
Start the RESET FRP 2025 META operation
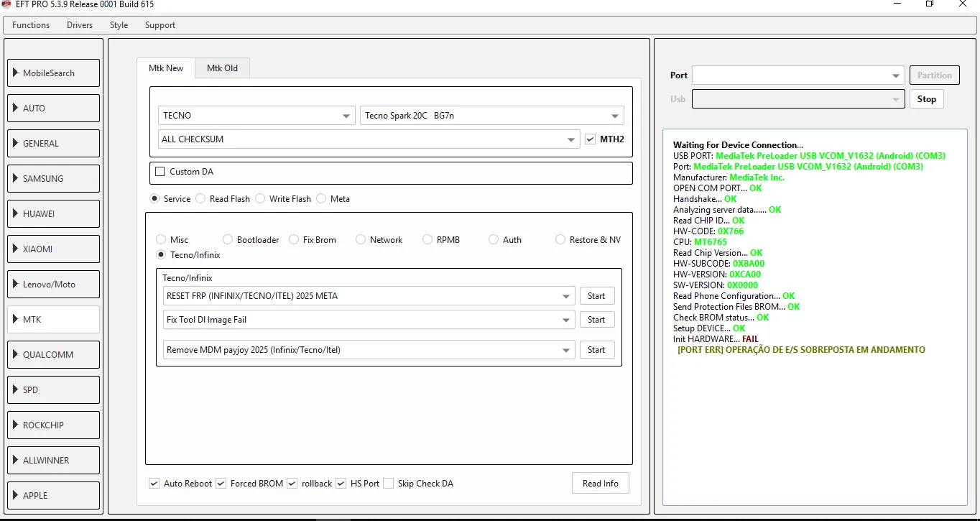click(596, 296)
